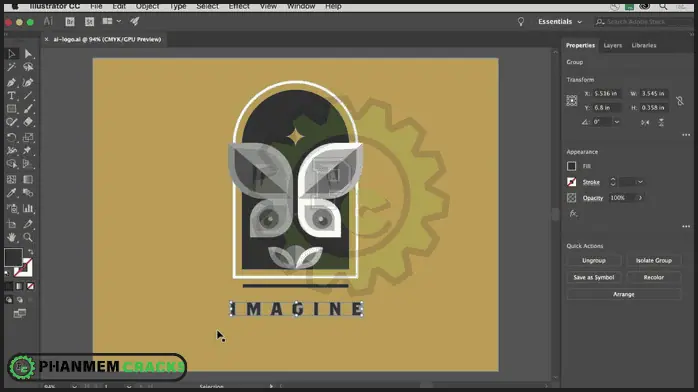Open the Essentials workspace dropdown

(560, 21)
